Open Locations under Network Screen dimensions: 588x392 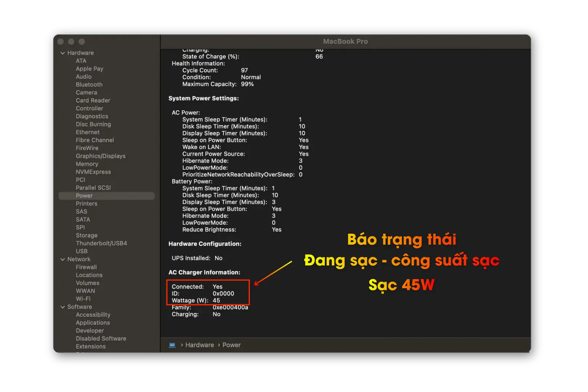(89, 275)
